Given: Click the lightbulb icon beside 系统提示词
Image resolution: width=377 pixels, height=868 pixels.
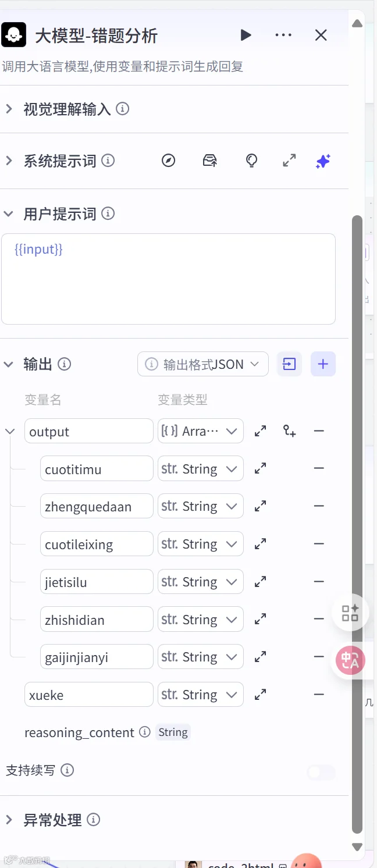Looking at the screenshot, I should tap(251, 161).
